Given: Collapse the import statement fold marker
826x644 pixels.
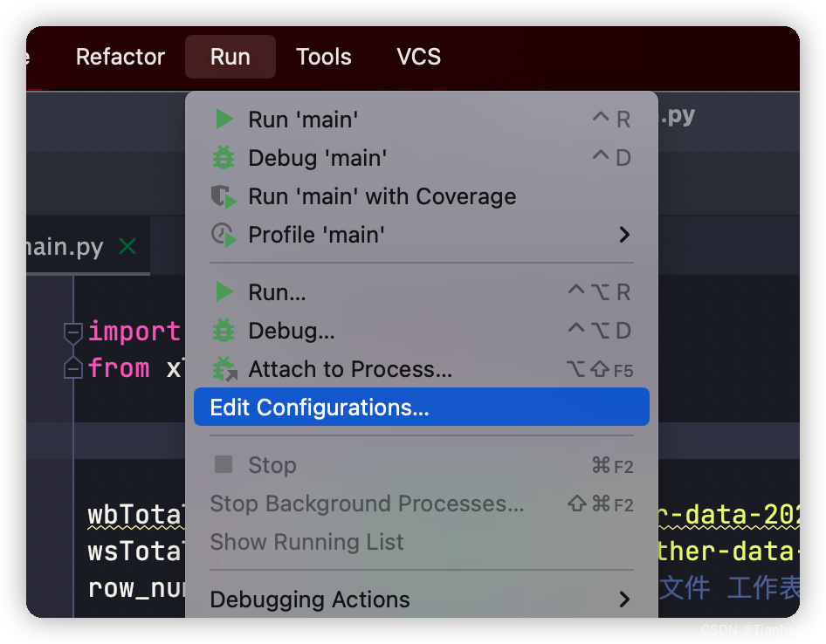Looking at the screenshot, I should coord(74,332).
